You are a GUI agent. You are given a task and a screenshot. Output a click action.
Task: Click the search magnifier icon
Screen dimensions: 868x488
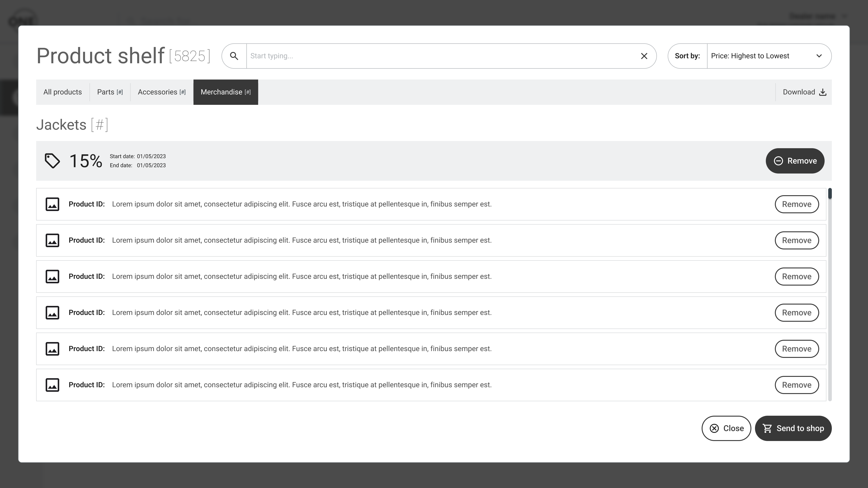pos(234,56)
